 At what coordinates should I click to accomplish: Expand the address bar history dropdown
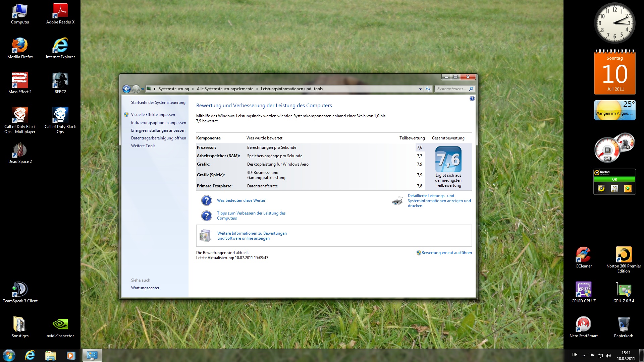[x=420, y=89]
